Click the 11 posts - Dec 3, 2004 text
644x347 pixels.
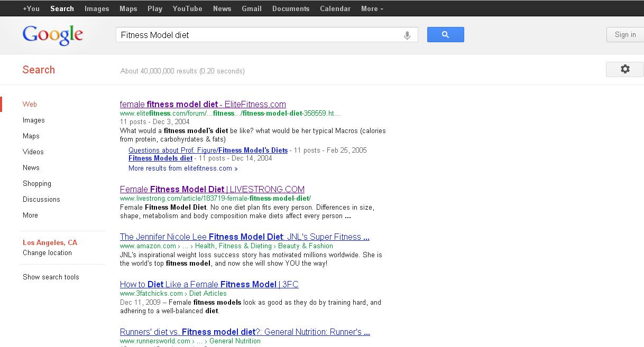point(154,122)
